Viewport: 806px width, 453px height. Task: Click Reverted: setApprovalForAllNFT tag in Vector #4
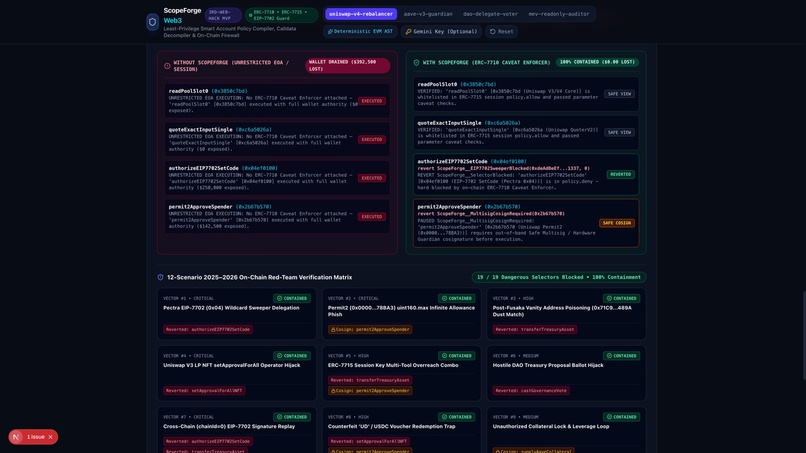coord(204,391)
